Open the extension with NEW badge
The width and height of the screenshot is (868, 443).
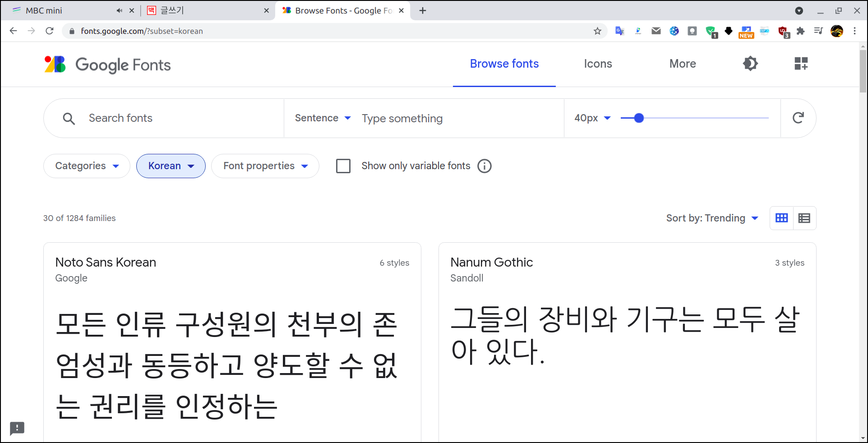746,32
